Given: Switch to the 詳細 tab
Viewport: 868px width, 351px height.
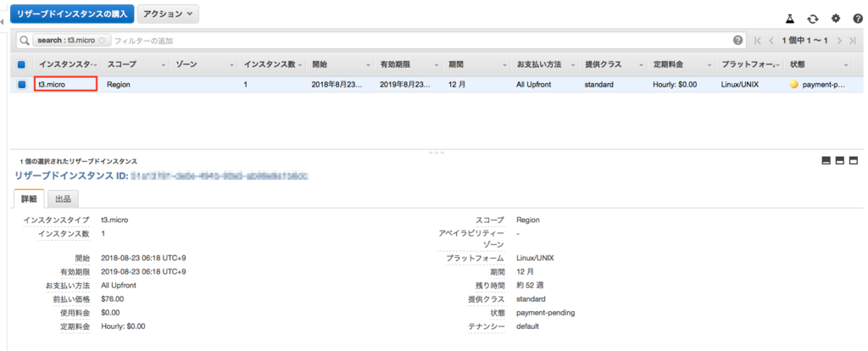Looking at the screenshot, I should (x=29, y=198).
